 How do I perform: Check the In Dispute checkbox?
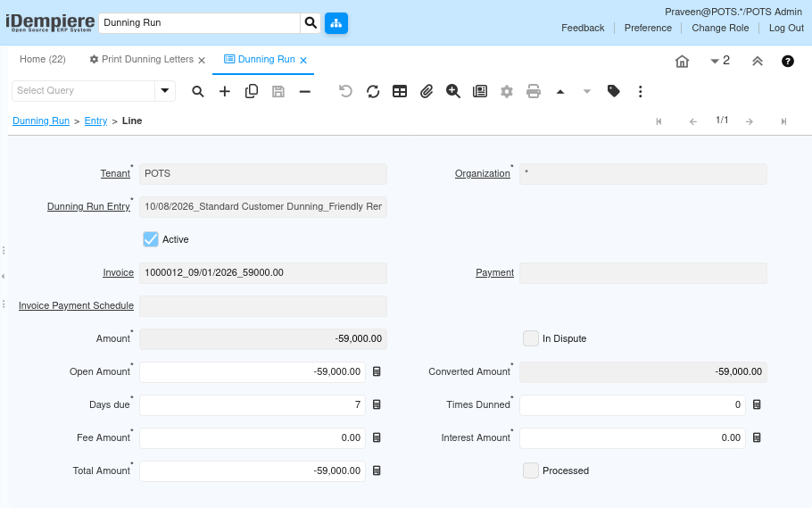click(531, 338)
